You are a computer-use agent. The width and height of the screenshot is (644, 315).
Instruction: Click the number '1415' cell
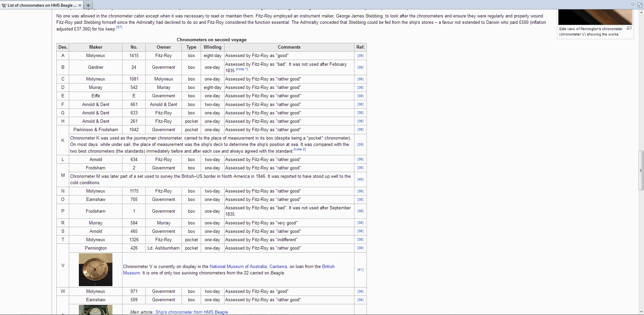coord(134,56)
